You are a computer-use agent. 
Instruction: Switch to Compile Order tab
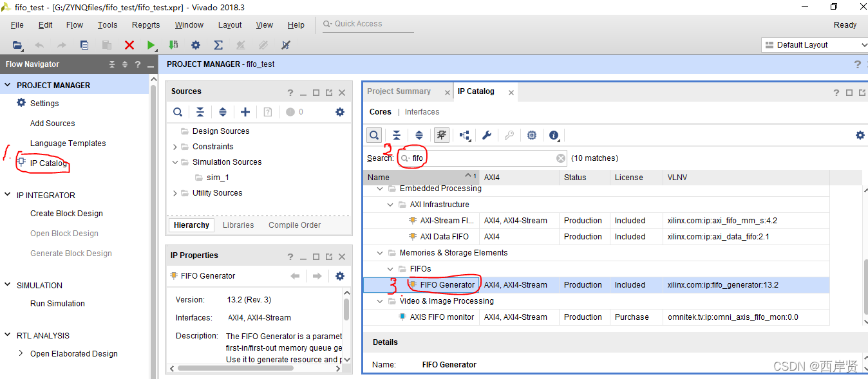(x=295, y=225)
